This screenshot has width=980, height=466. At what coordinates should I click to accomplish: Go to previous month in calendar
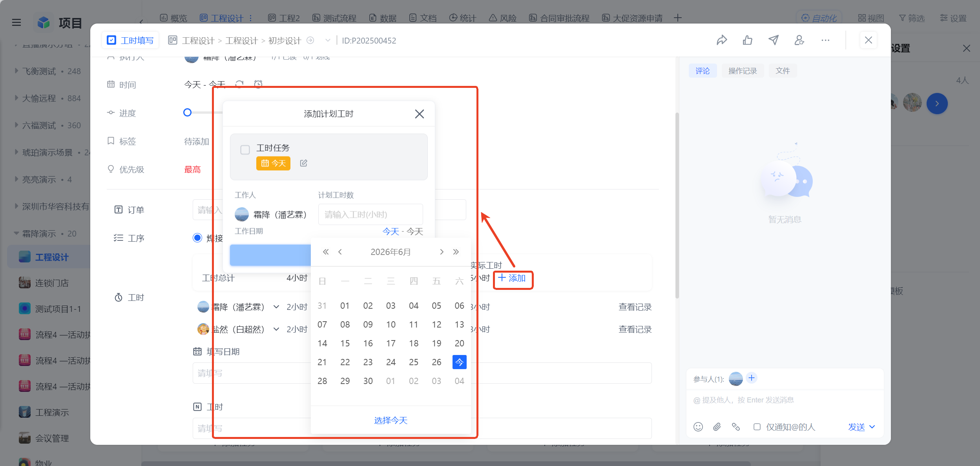(x=340, y=252)
